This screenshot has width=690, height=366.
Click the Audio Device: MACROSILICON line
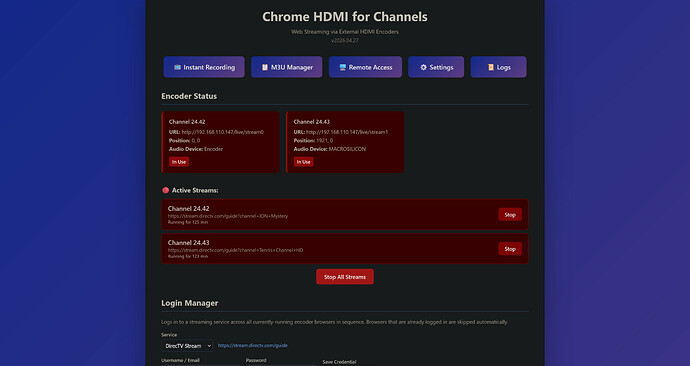330,149
